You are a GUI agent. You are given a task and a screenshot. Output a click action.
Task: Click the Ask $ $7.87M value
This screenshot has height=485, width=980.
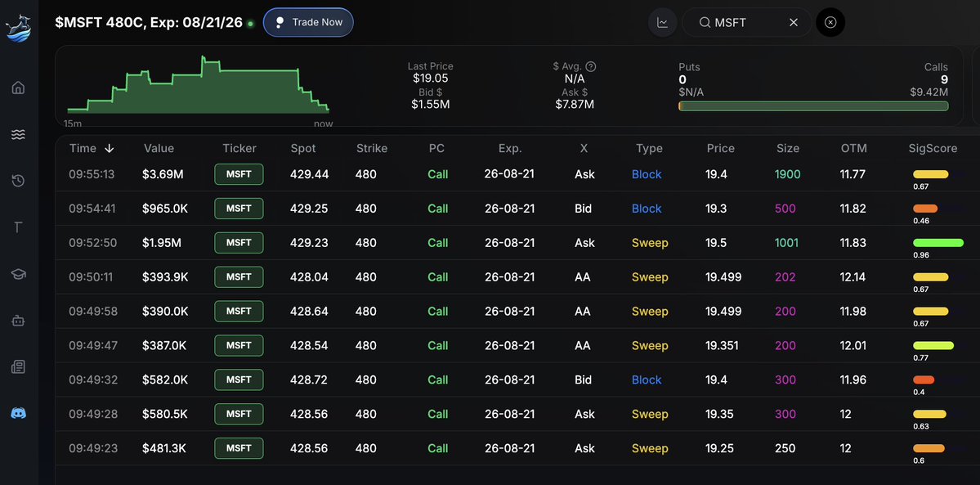coord(575,104)
